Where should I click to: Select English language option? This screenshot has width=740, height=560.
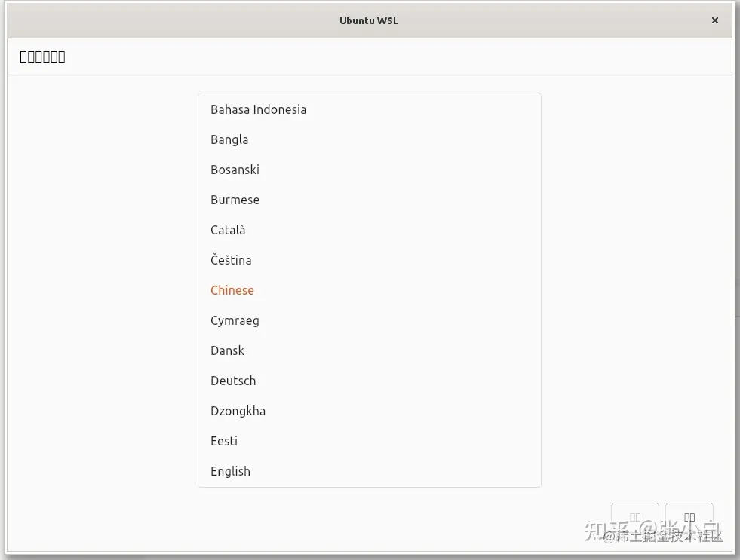(369, 471)
